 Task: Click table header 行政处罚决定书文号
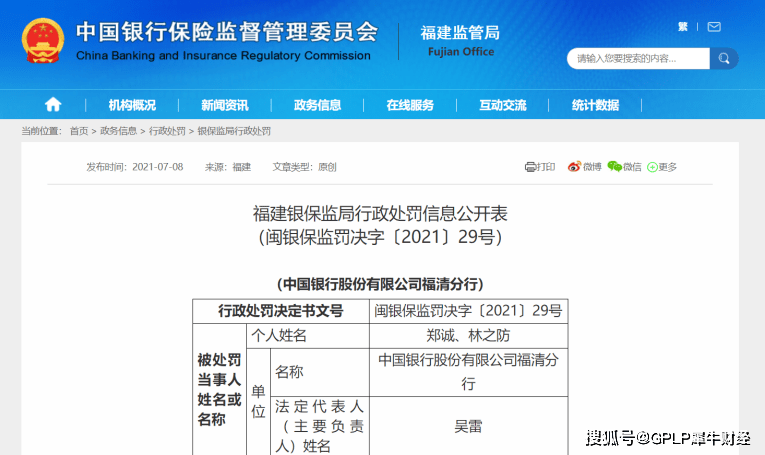[x=281, y=311]
